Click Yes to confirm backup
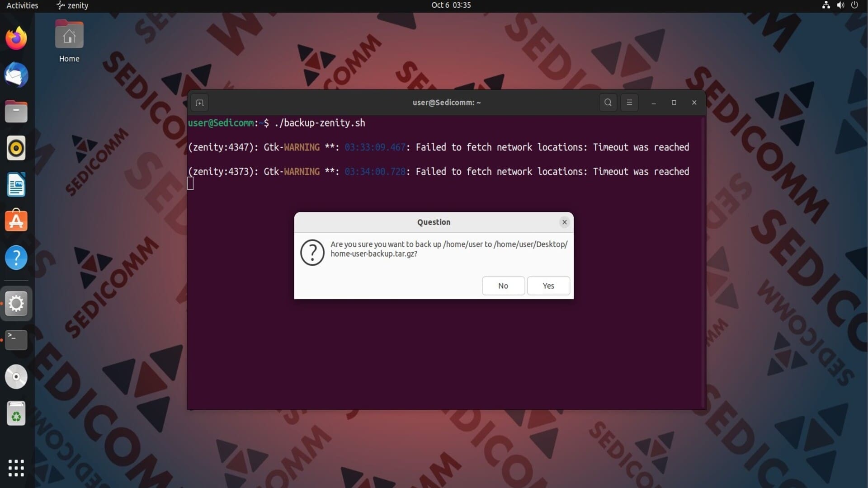The height and width of the screenshot is (488, 868). pyautogui.click(x=548, y=286)
